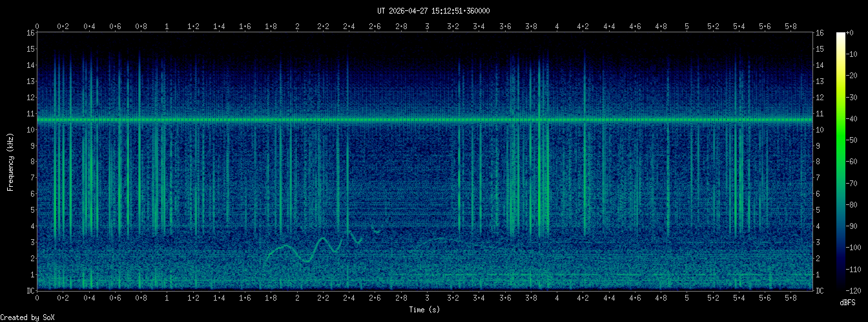Click the '11' label on the right frequency axis
Image resolution: width=868 pixels, height=322 pixels.
tap(821, 114)
